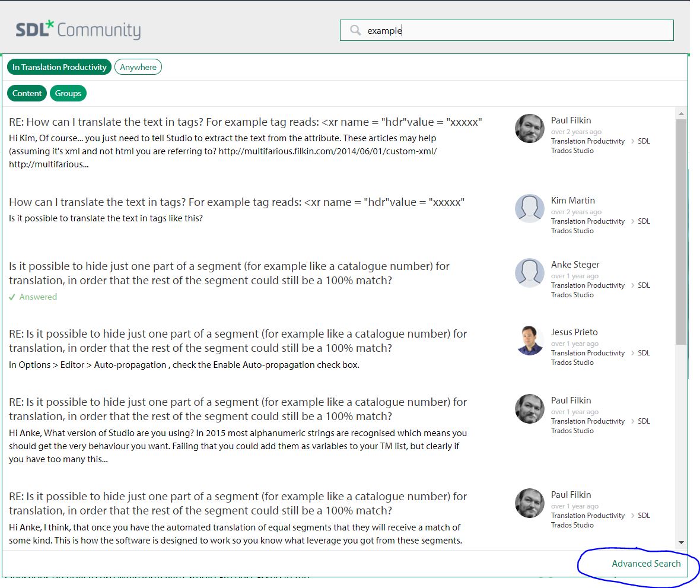The width and height of the screenshot is (700, 588).
Task: Click the SDL Community logo
Action: 78,30
